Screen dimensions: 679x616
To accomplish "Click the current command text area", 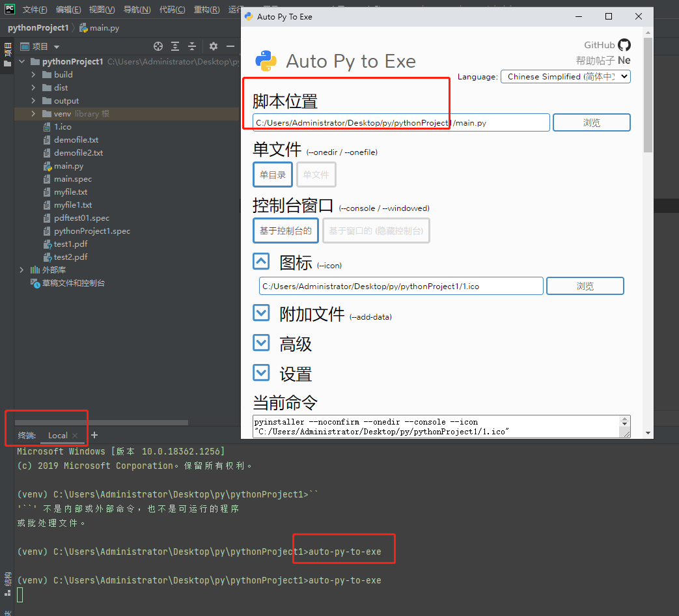I will pyautogui.click(x=437, y=427).
